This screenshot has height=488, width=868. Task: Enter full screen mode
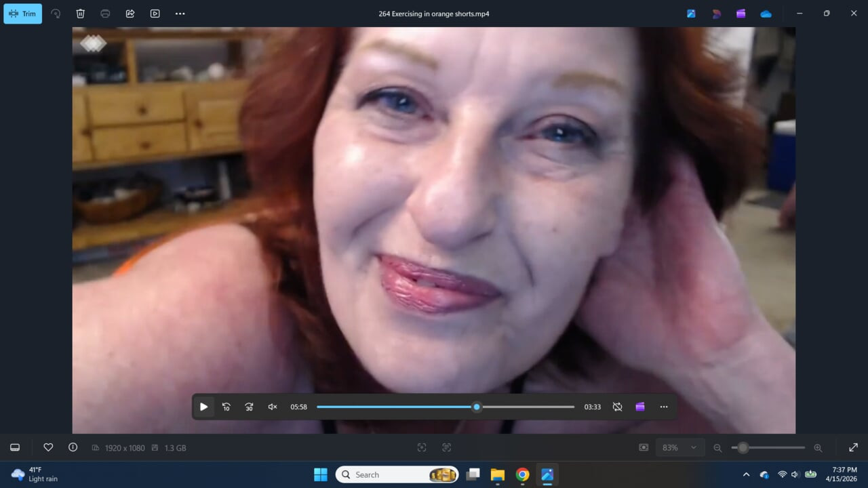(x=853, y=447)
